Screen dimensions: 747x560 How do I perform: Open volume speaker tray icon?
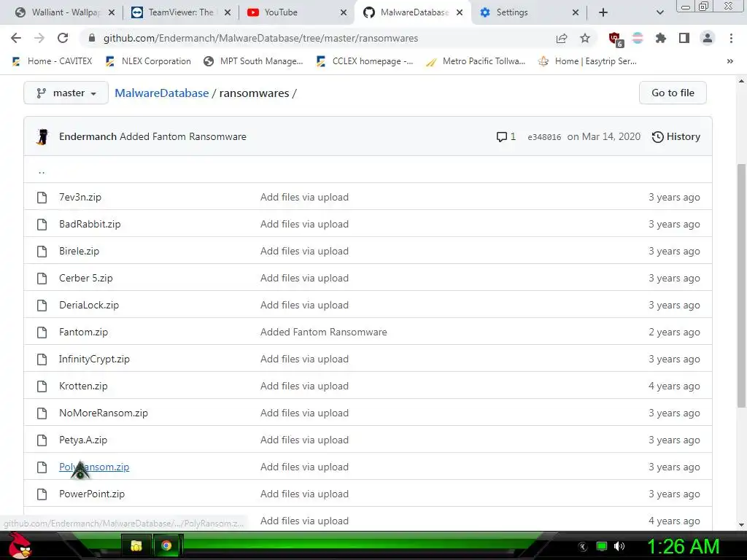pos(619,546)
